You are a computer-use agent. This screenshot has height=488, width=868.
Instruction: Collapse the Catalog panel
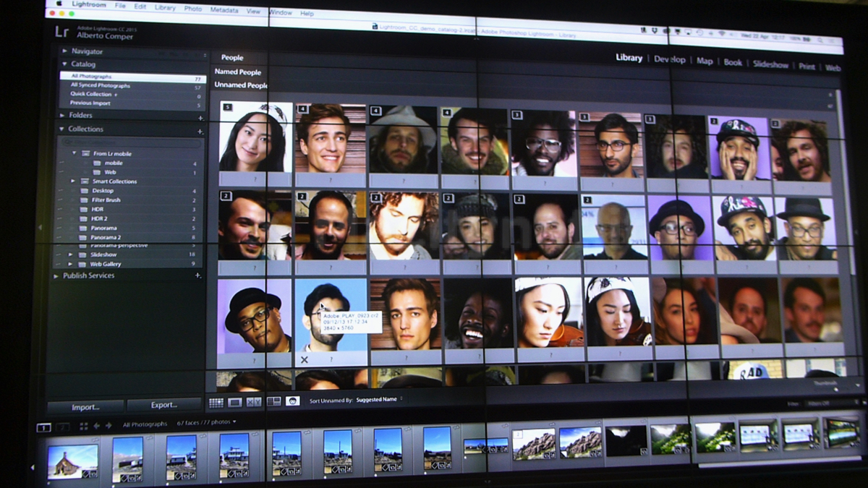[64, 64]
